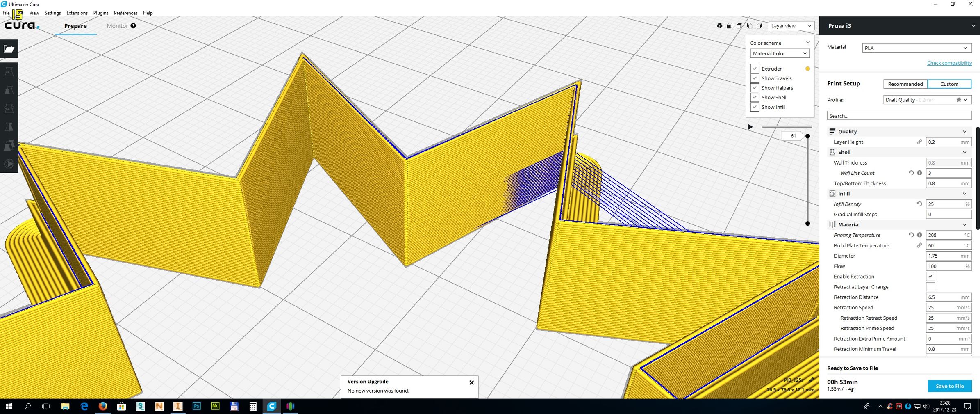Collapse the Quality section
The width and height of the screenshot is (980, 414).
[964, 132]
